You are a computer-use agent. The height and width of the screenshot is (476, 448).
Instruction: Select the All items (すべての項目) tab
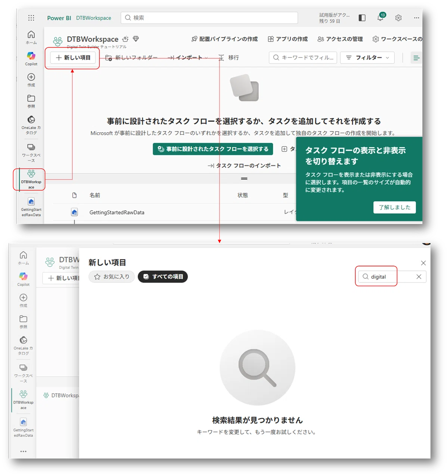point(163,276)
